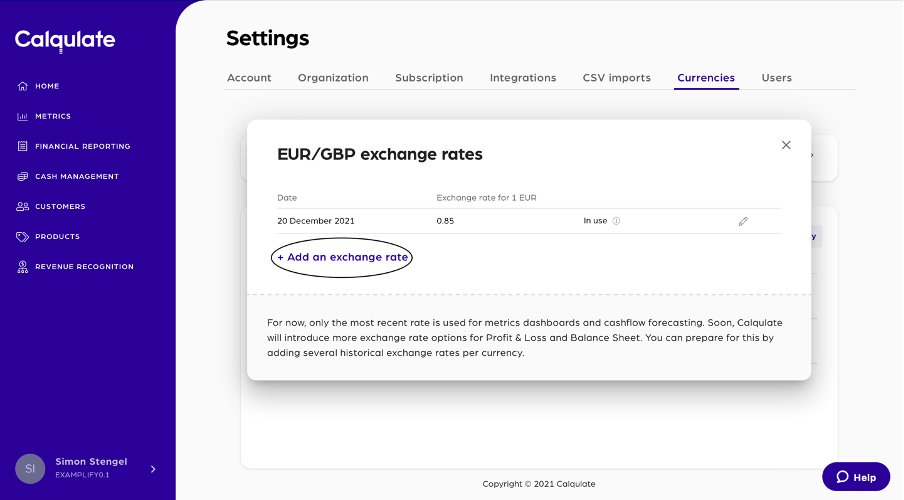
Task: Open the CSV imports tab
Action: 617,78
